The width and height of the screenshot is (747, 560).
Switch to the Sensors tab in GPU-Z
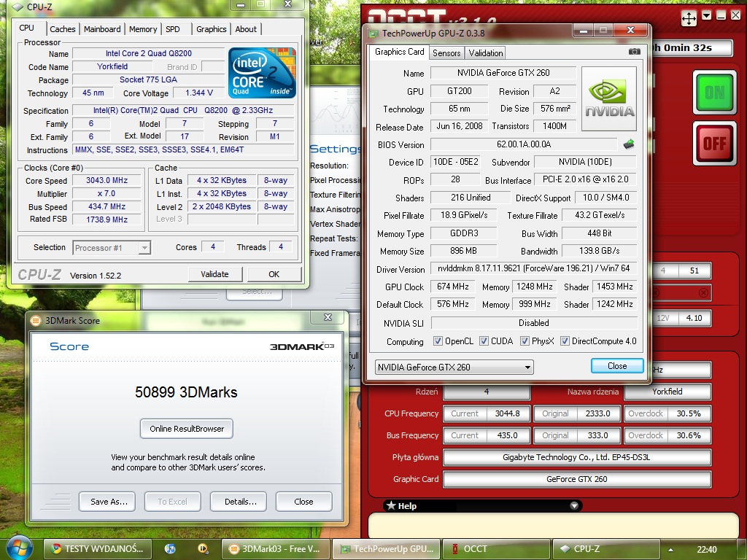(446, 52)
